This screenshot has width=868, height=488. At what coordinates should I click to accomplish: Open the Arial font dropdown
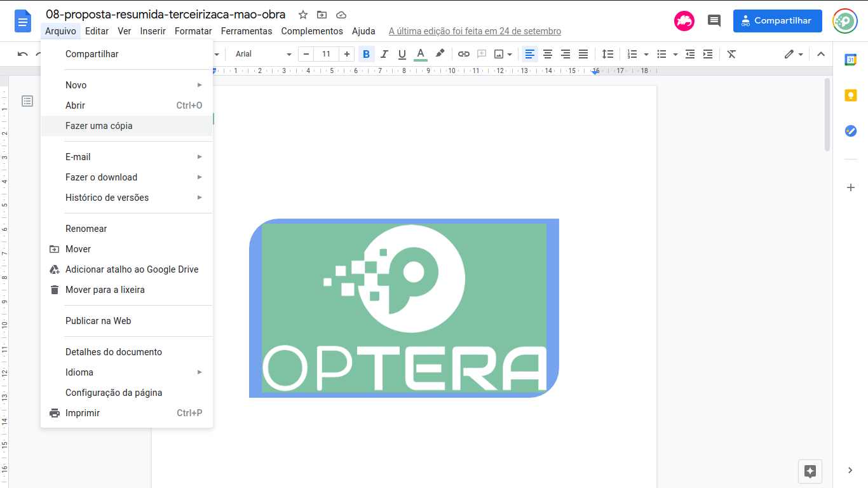click(x=264, y=54)
